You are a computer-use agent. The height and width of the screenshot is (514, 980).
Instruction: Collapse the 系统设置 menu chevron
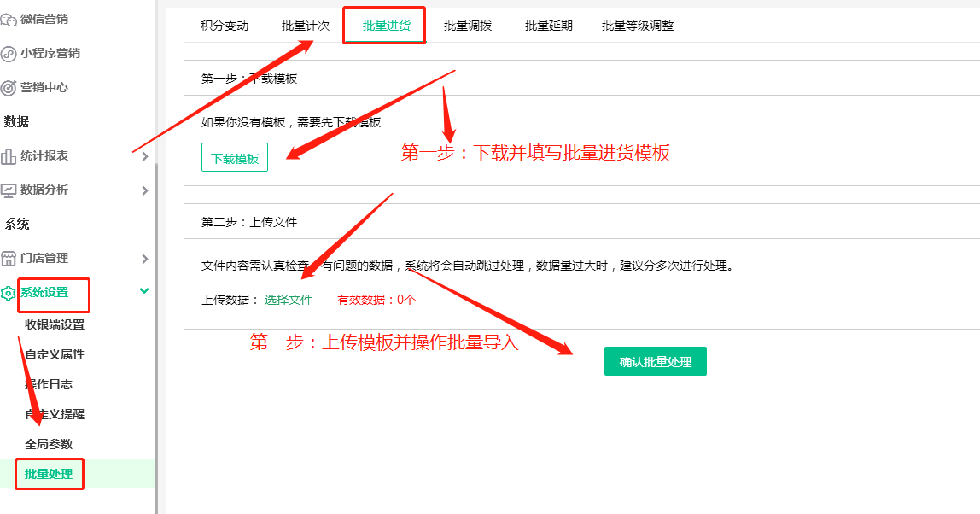point(144,290)
